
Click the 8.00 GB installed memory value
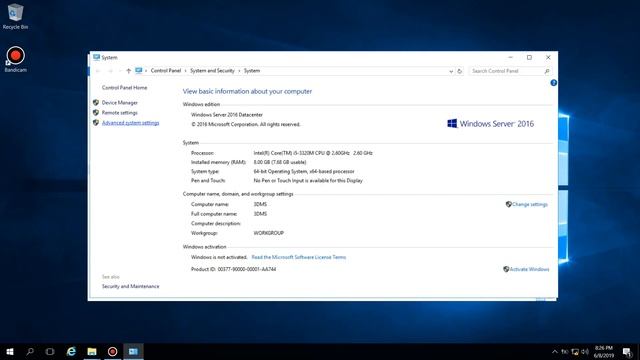(280, 162)
